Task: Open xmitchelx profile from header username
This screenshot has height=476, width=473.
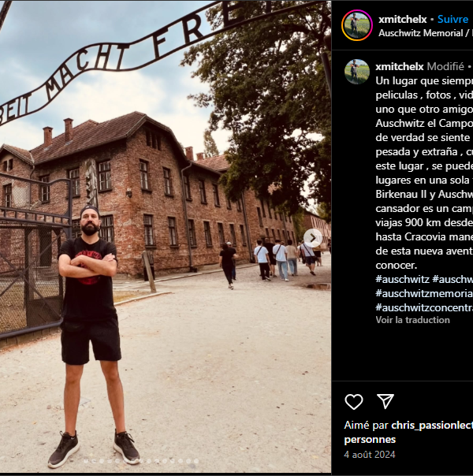Action: tap(403, 19)
